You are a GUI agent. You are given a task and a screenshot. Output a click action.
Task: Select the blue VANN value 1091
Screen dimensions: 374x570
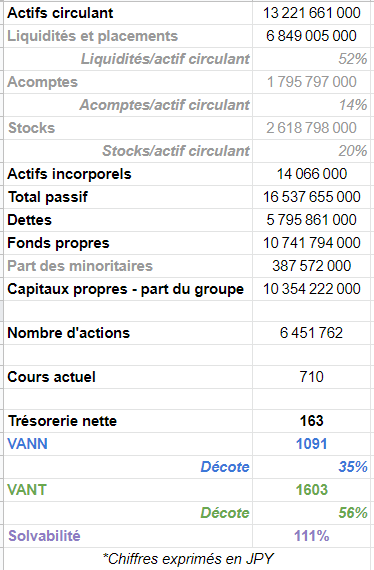coord(311,444)
